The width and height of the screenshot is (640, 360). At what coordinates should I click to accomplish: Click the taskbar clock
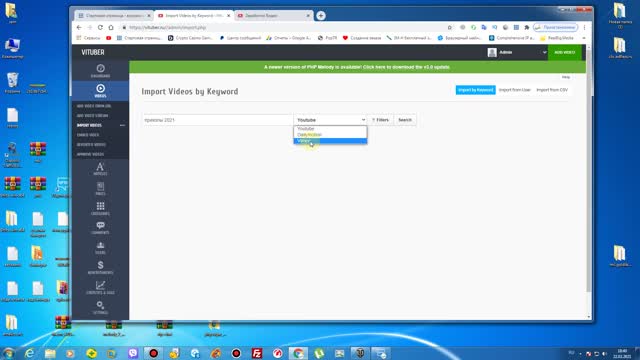[x=622, y=353]
